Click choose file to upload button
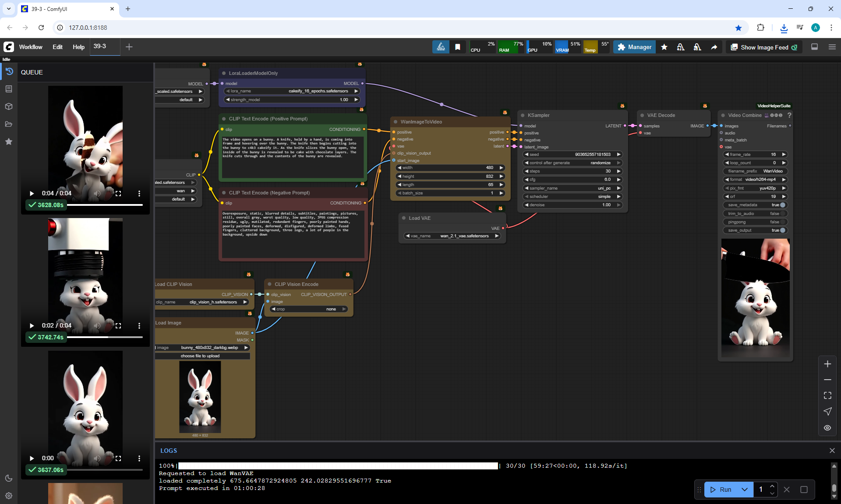 200,356
